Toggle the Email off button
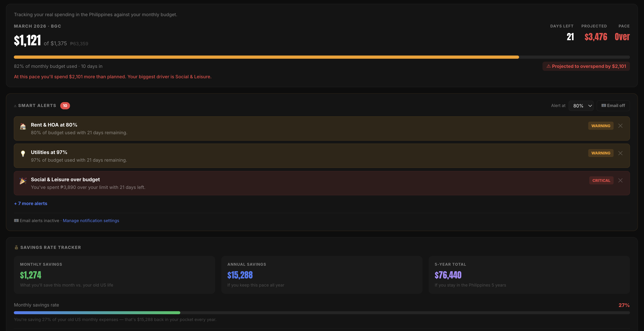 pos(613,106)
